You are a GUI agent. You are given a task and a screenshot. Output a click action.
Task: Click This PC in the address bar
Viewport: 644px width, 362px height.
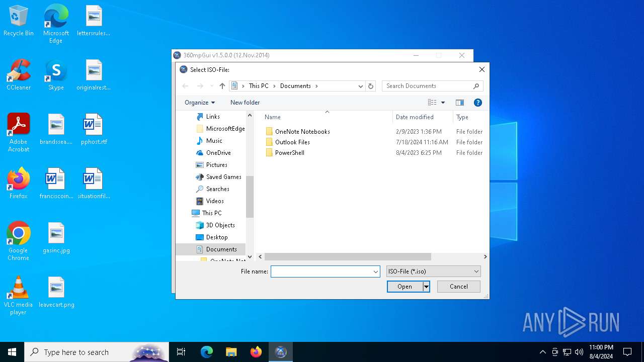[259, 86]
